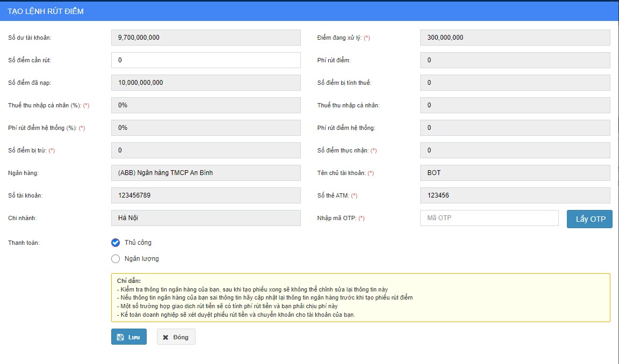Screen dimensions: 619x364
Task: Click the Số tài khoản field
Action: (206, 195)
